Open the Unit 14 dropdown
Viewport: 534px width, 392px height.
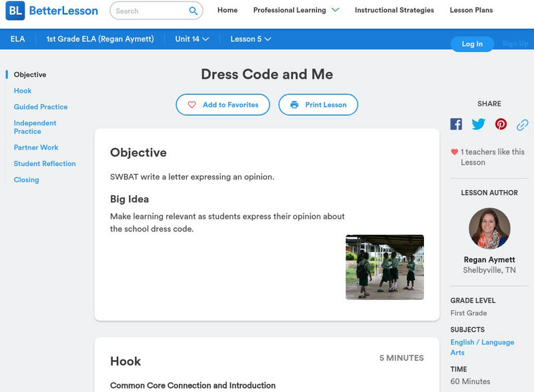[192, 39]
